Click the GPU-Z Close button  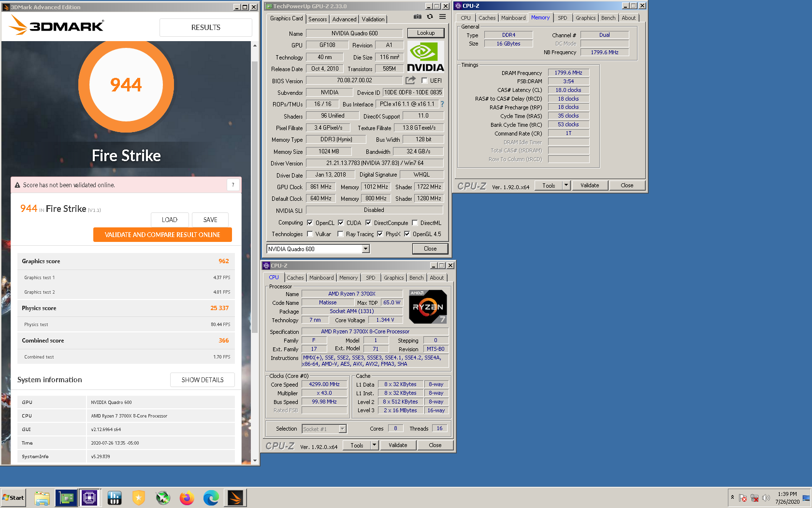tap(430, 249)
